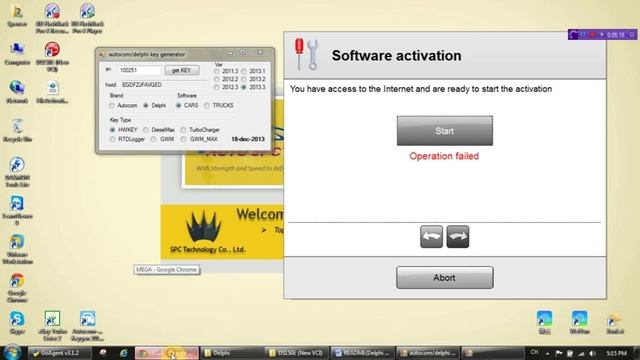Image resolution: width=640 pixels, height=360 pixels.
Task: Select the TeamViewer 9 shortcut
Action: tap(17, 211)
